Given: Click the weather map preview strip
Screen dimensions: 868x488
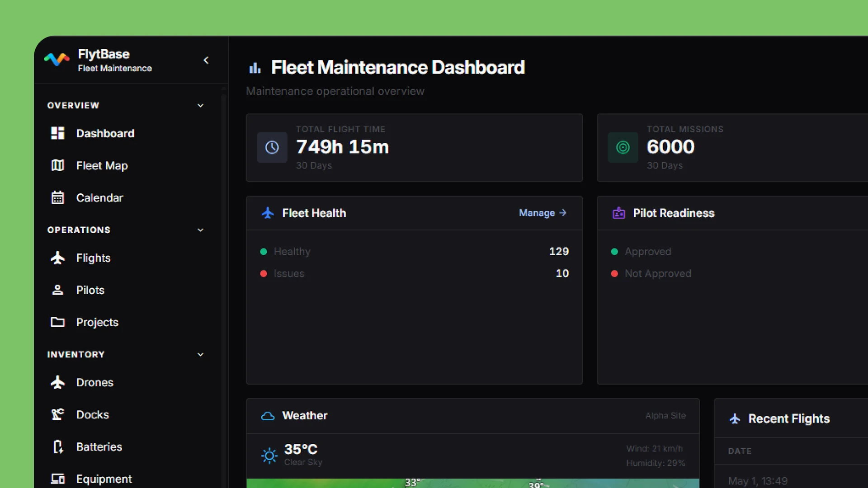Looking at the screenshot, I should pos(473,483).
